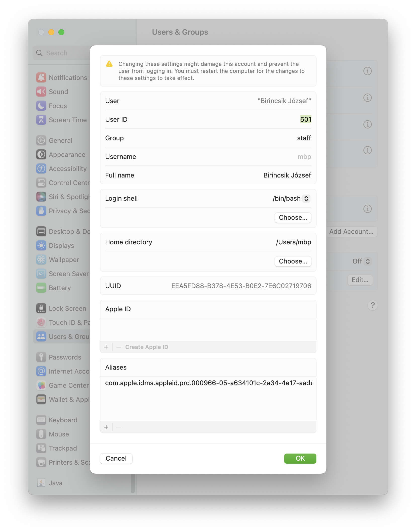The height and width of the screenshot is (532, 416).
Task: Click the help question mark button
Action: [x=373, y=305]
